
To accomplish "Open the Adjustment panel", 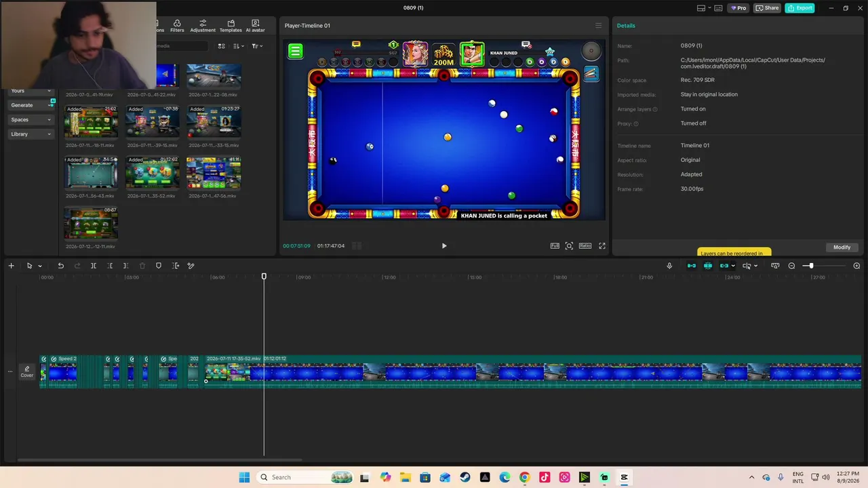I will click(203, 26).
